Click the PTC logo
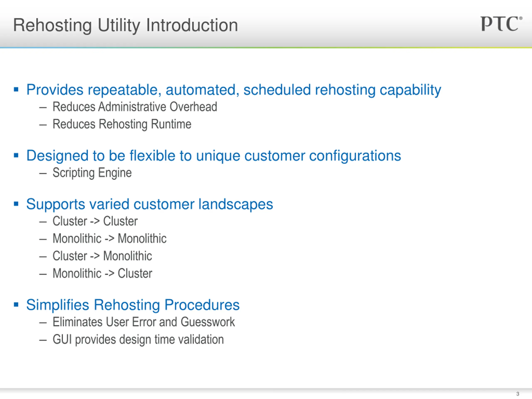This screenshot has width=532, height=399. [501, 24]
